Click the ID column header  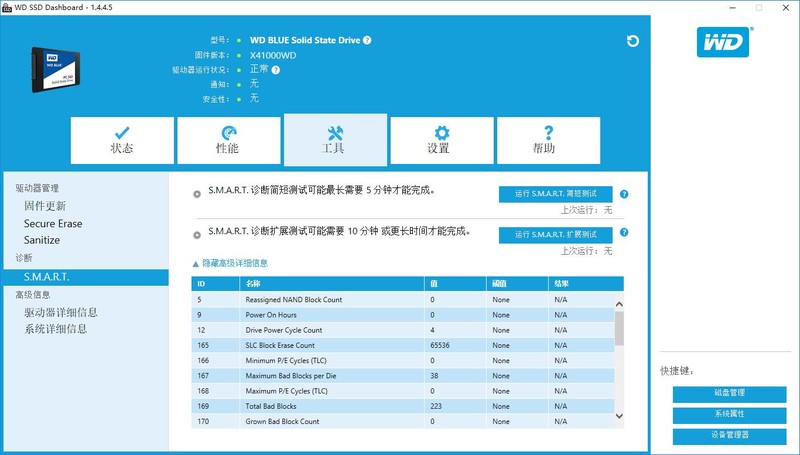point(215,284)
